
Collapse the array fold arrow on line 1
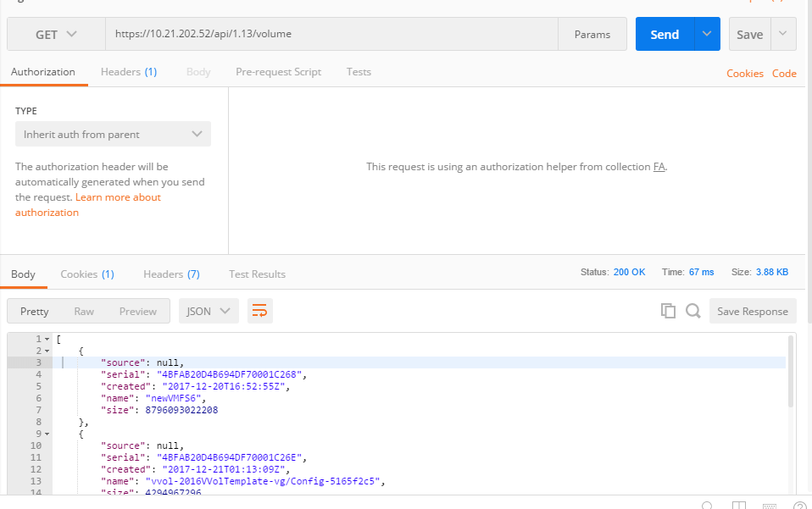click(x=47, y=340)
